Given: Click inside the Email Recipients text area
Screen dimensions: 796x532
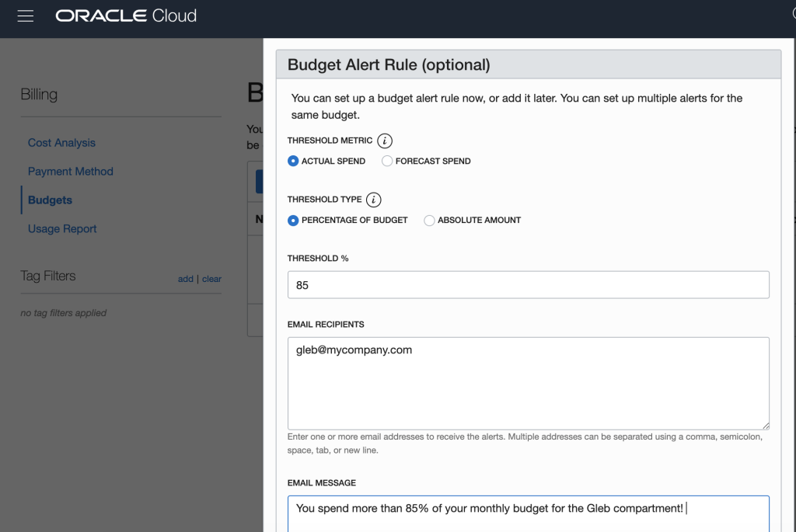Looking at the screenshot, I should pyautogui.click(x=528, y=383).
